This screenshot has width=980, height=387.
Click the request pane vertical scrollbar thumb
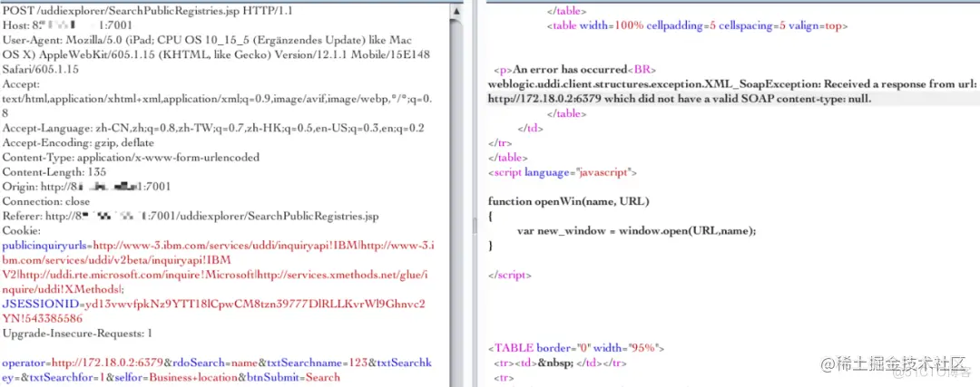[x=456, y=205]
